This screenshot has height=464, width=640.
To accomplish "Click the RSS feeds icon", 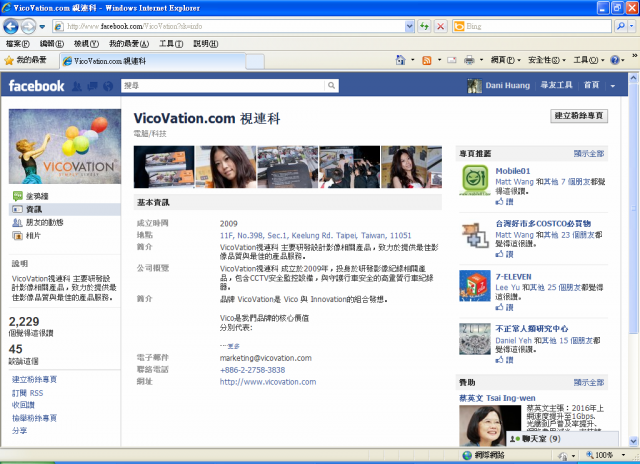I will point(427,60).
